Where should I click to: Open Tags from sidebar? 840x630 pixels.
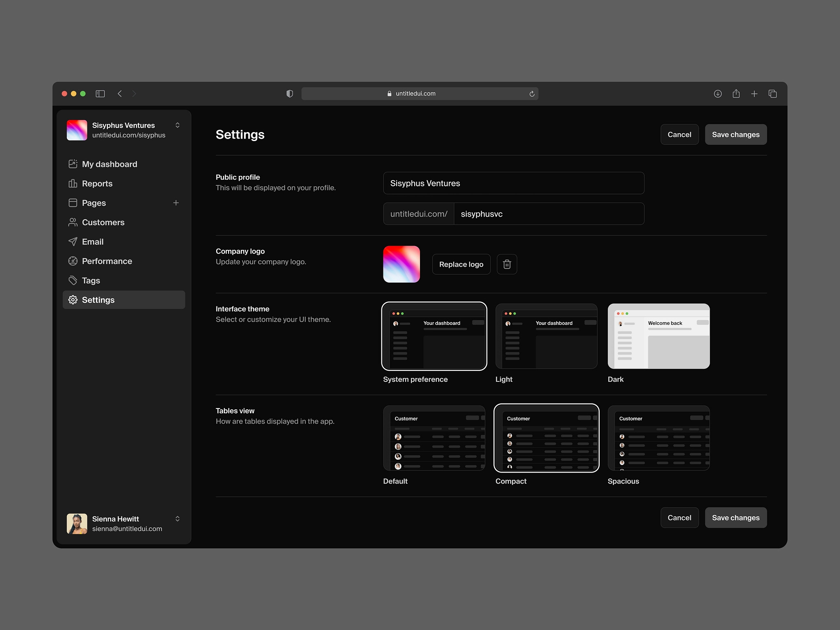point(124,281)
